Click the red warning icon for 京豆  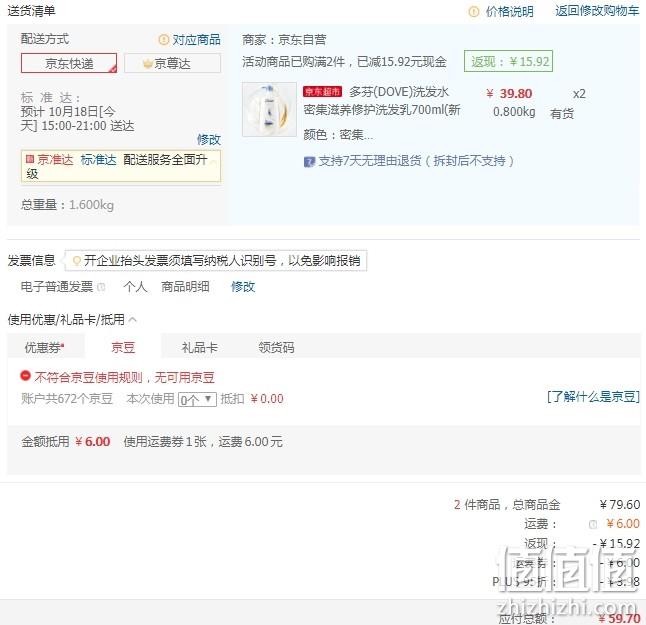26,376
